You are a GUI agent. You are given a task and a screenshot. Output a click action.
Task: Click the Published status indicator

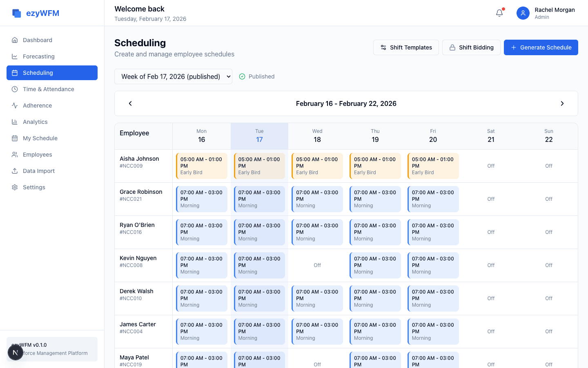[x=257, y=76]
